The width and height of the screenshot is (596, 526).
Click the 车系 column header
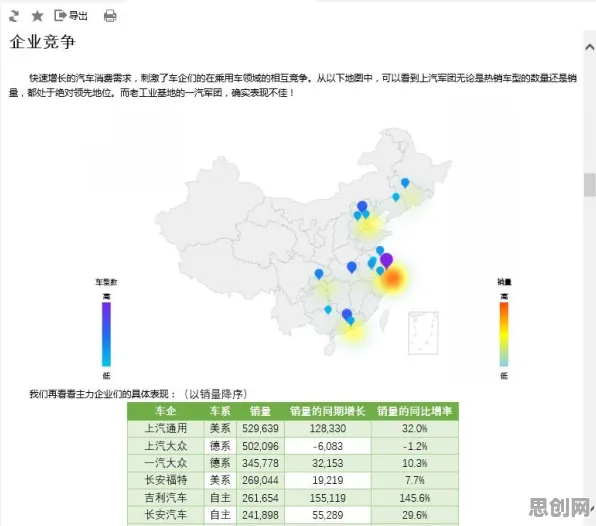(x=220, y=411)
